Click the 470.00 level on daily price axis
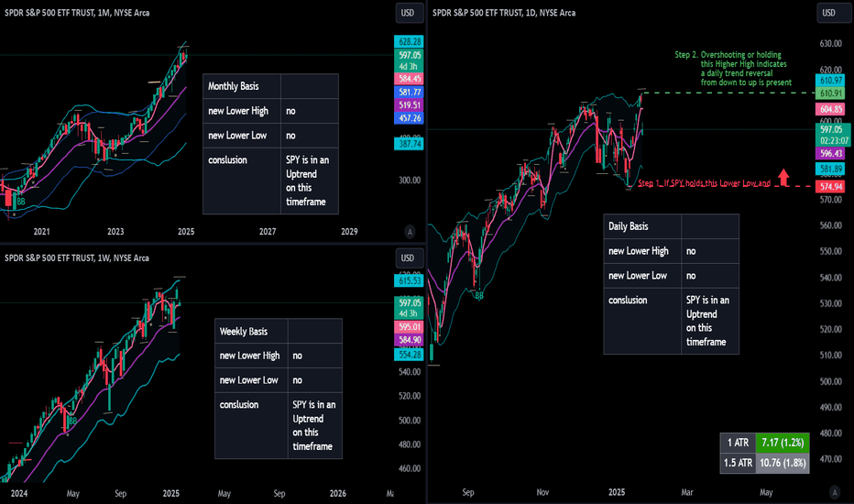The image size is (854, 504). point(830,459)
